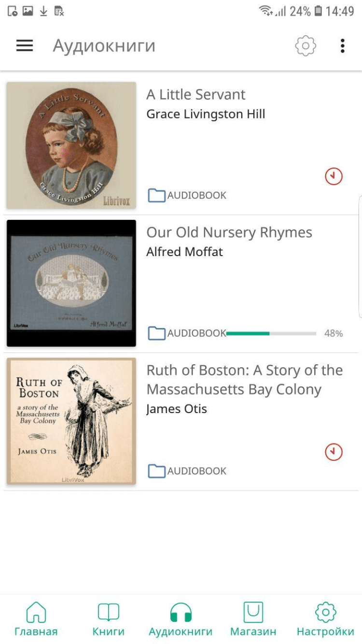Tap folder icon under A Little Servant

click(156, 195)
